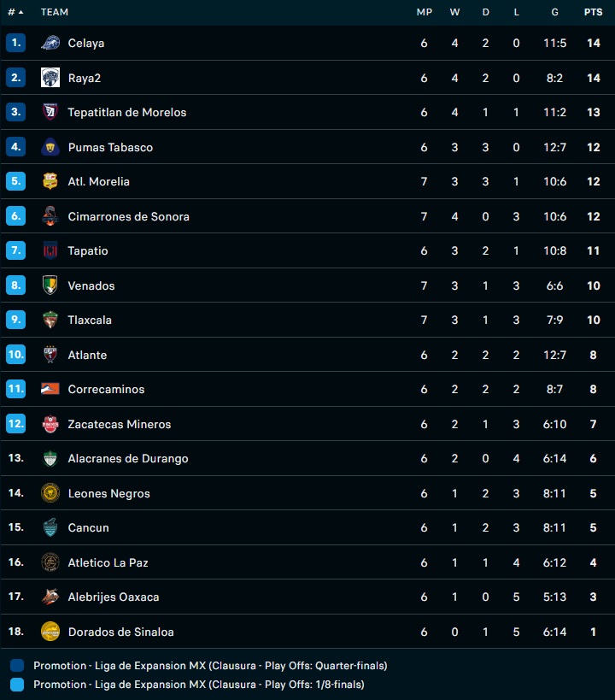Click the Venados team shield icon
Image resolution: width=615 pixels, height=700 pixels.
click(x=50, y=285)
